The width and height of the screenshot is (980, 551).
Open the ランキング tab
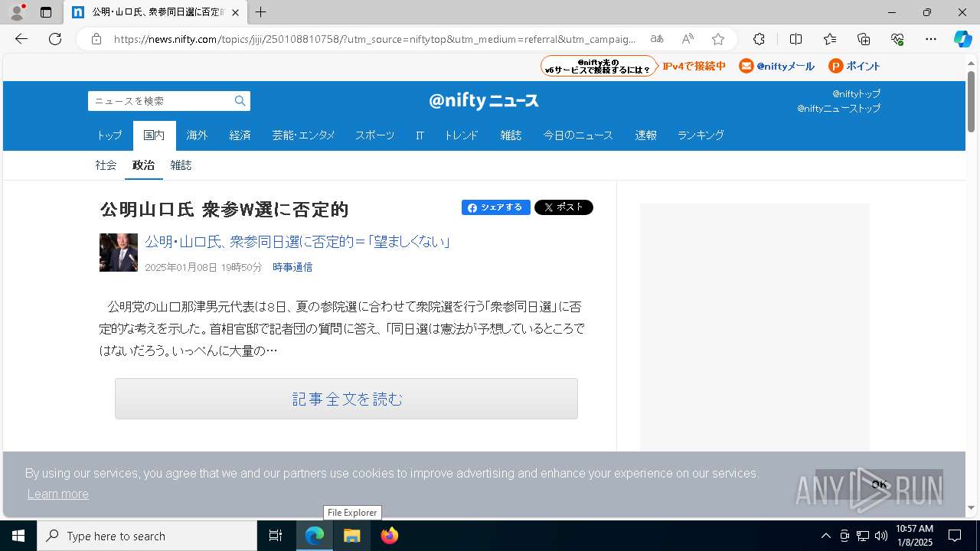(701, 135)
